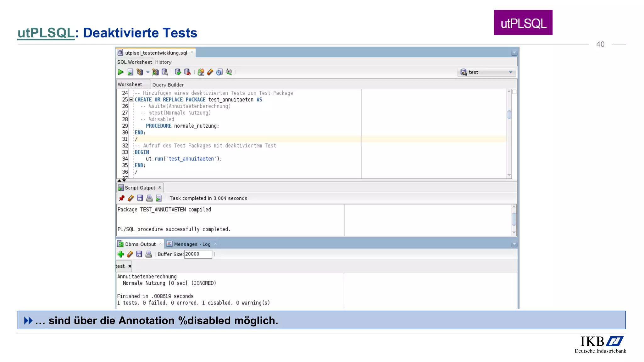
Task: Click the purple utPLSQL logo
Action: [x=523, y=22]
